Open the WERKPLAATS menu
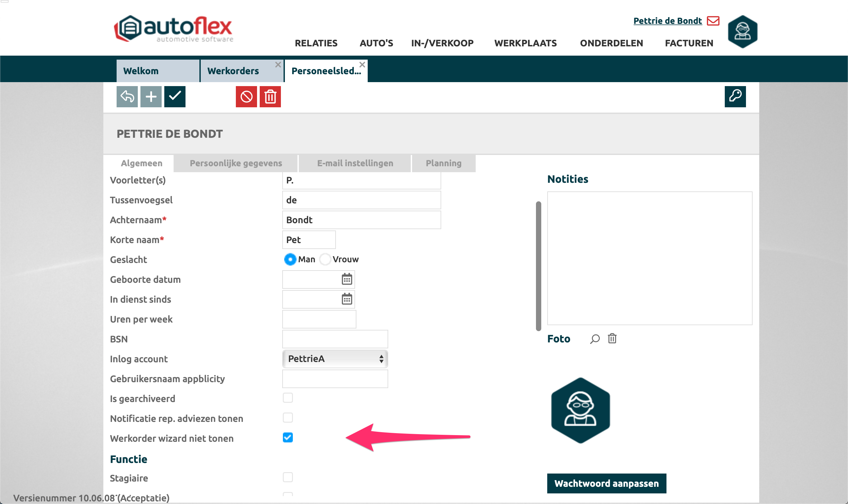This screenshot has height=504, width=848. click(x=525, y=43)
